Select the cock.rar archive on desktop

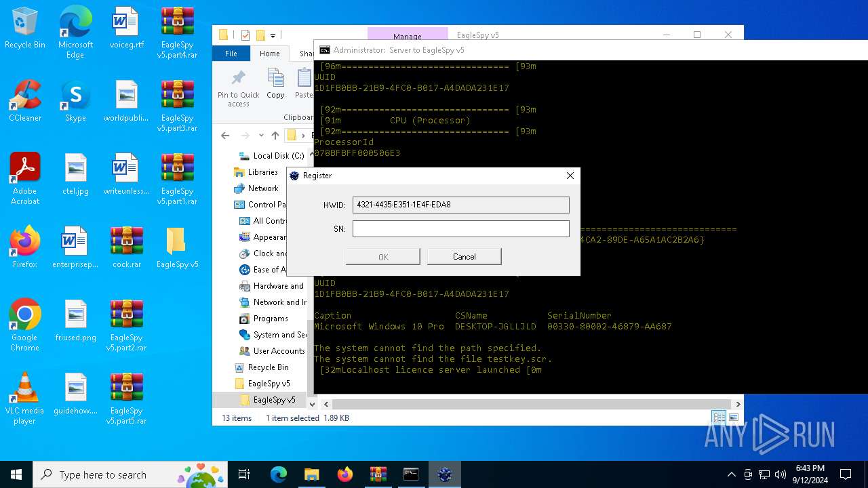[126, 247]
